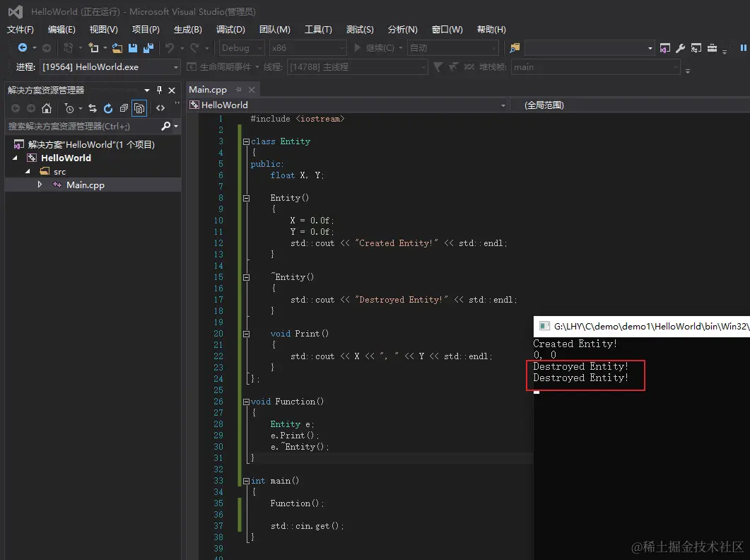
Task: Click the Navigate Backward arrow icon
Action: tap(23, 48)
